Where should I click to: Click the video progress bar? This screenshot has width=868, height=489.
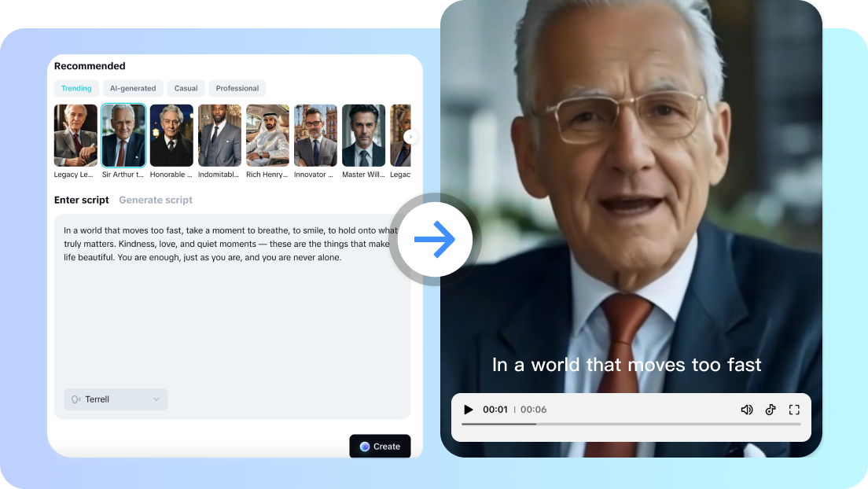pos(631,425)
